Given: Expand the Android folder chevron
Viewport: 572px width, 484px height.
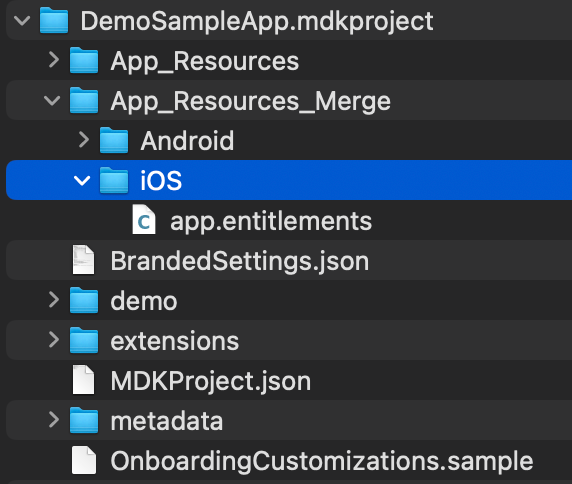Looking at the screenshot, I should [x=84, y=140].
